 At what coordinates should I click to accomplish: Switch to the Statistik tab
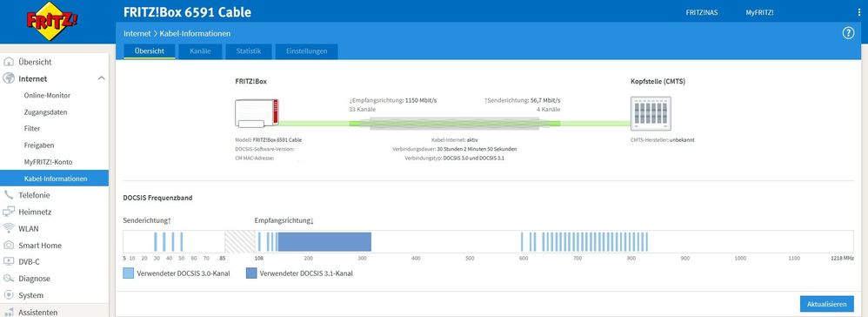248,51
